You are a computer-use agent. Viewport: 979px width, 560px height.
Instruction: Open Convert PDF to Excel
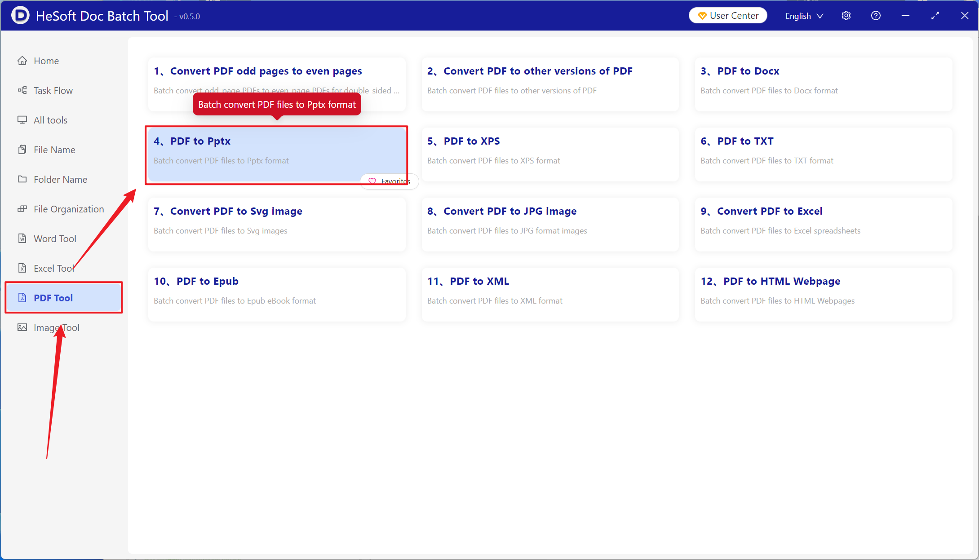824,224
